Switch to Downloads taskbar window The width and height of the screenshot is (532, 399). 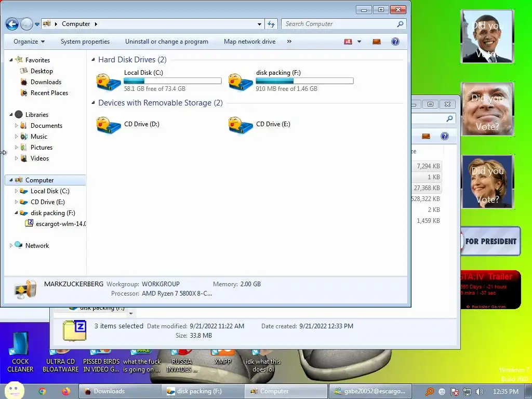pos(120,391)
